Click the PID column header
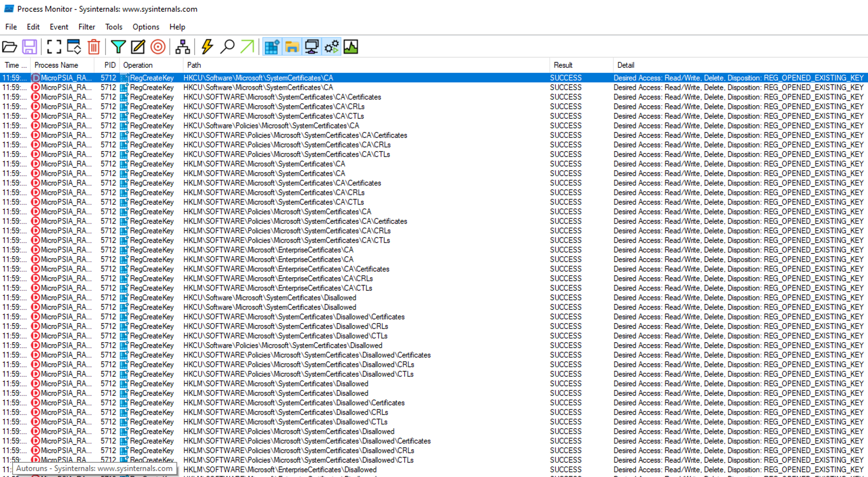Image resolution: width=868 pixels, height=477 pixels. [107, 65]
